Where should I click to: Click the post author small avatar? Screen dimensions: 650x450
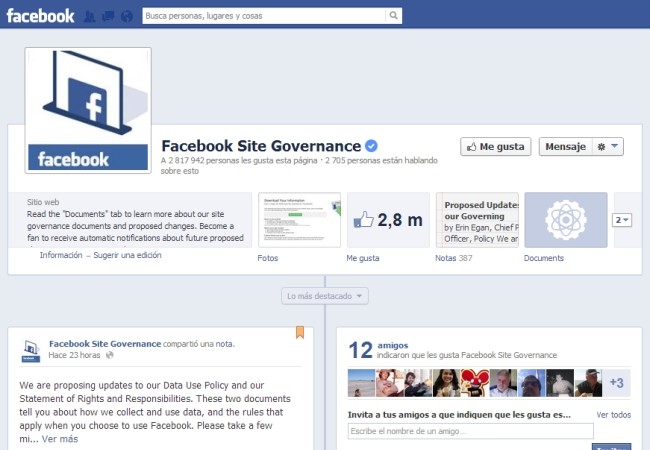tap(31, 351)
